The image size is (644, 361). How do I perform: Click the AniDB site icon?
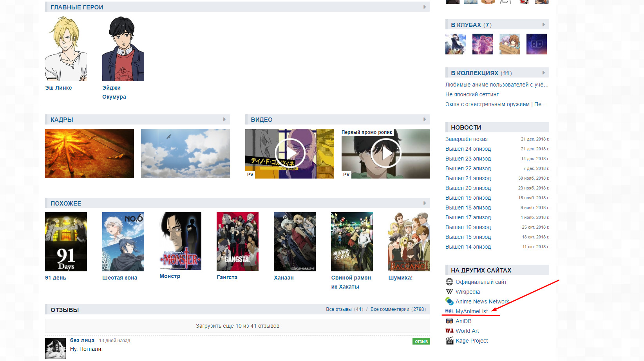(449, 321)
